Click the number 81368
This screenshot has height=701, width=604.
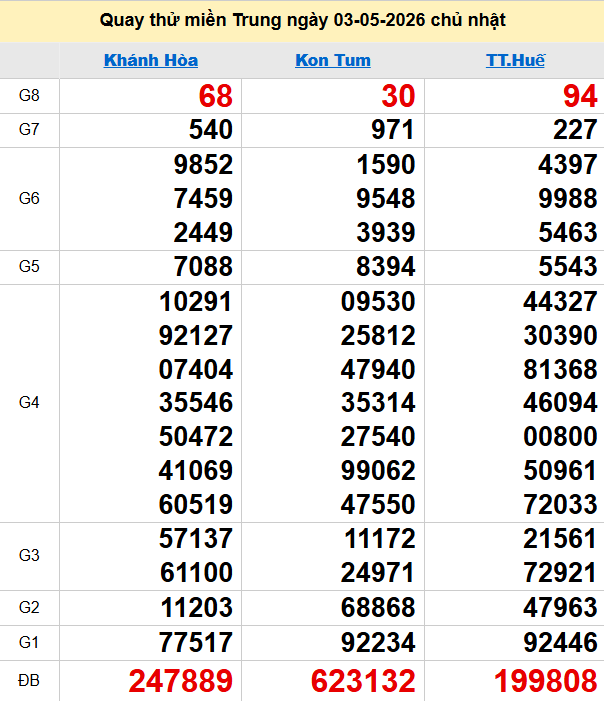(561, 370)
